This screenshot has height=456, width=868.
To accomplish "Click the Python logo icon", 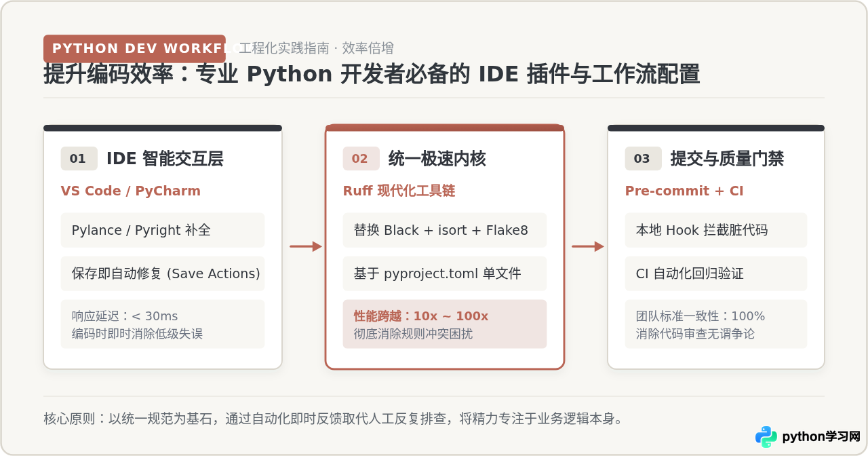I will coord(766,437).
